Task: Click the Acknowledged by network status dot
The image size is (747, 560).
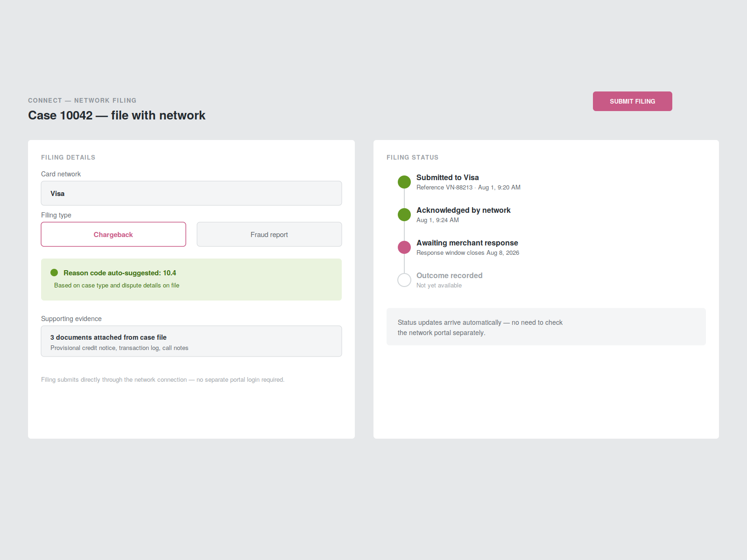Action: tap(404, 215)
